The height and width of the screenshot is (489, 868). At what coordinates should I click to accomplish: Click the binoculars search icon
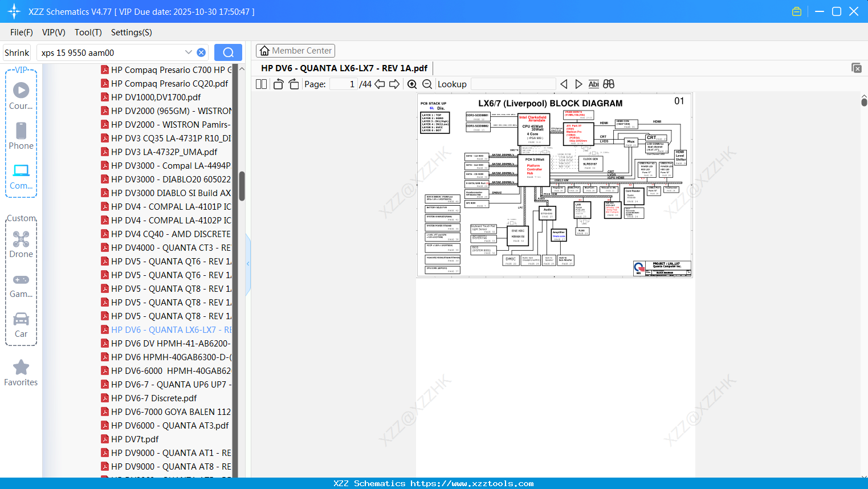tap(609, 84)
